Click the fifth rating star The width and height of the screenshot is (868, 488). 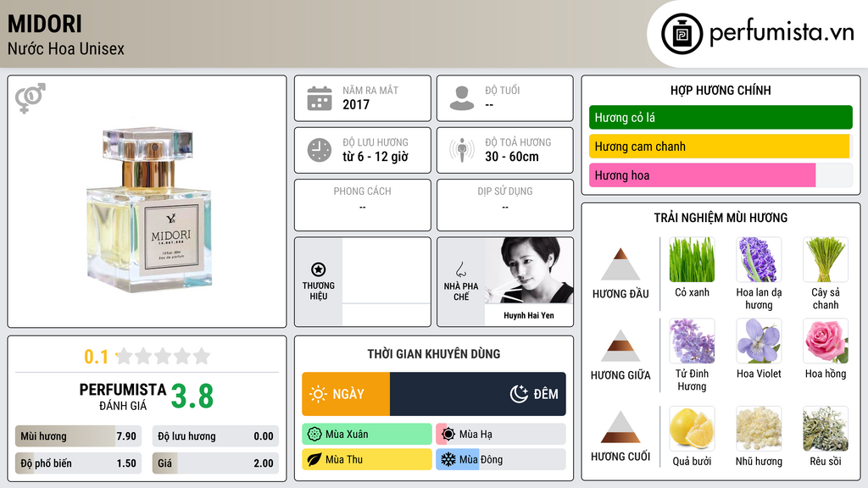[202, 356]
